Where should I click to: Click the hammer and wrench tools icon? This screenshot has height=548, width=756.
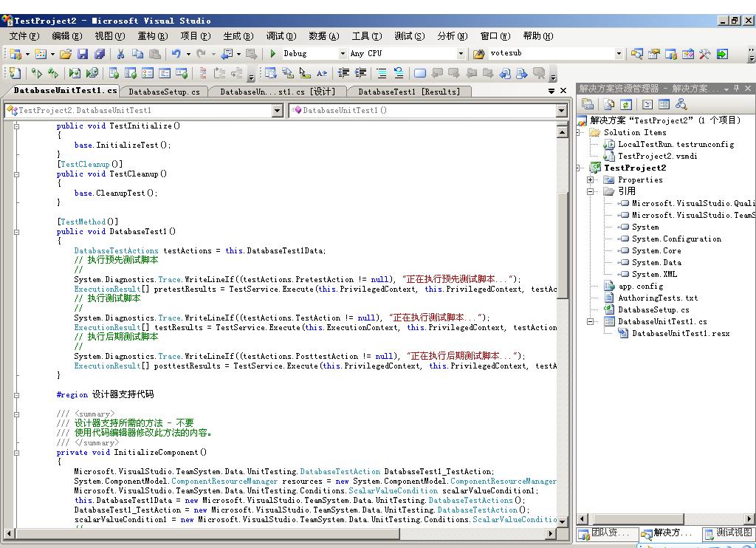click(705, 54)
